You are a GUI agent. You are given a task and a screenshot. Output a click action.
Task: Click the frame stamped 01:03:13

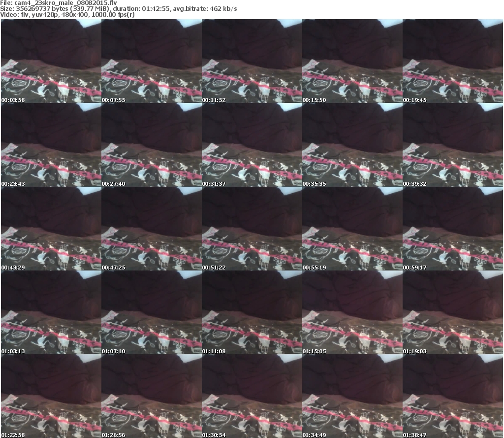tap(51, 312)
